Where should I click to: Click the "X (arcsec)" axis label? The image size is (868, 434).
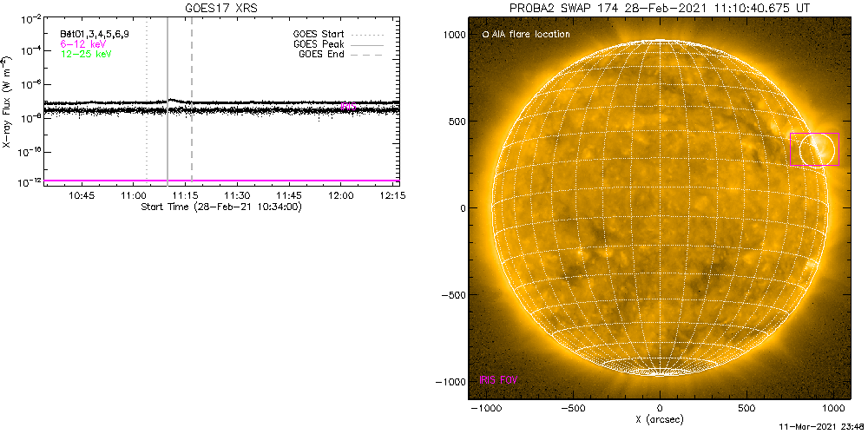[660, 421]
